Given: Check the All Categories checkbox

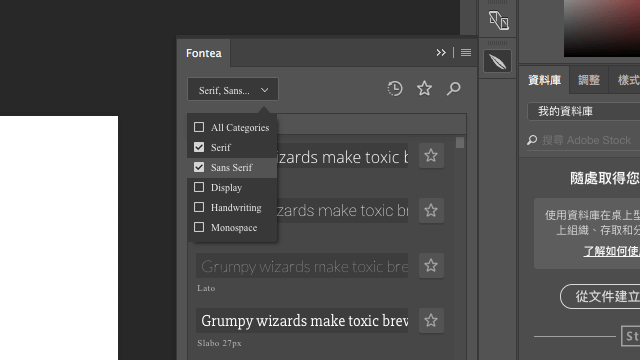Looking at the screenshot, I should coord(199,127).
